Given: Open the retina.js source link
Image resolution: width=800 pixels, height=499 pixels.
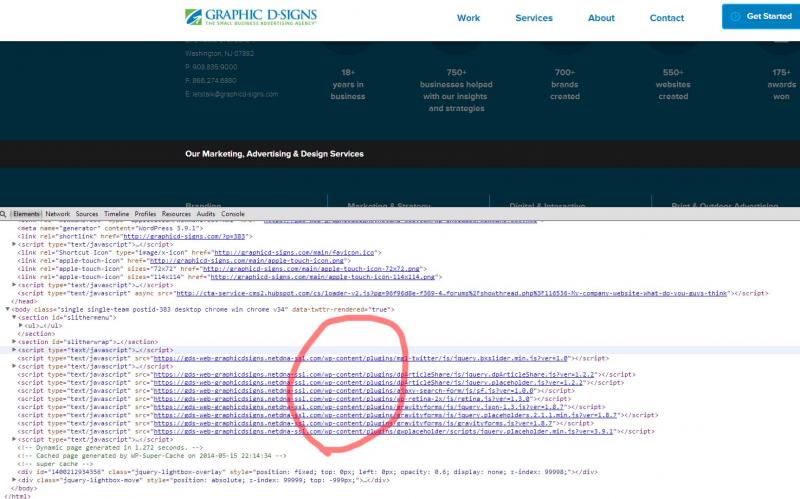Looking at the screenshot, I should pos(341,399).
